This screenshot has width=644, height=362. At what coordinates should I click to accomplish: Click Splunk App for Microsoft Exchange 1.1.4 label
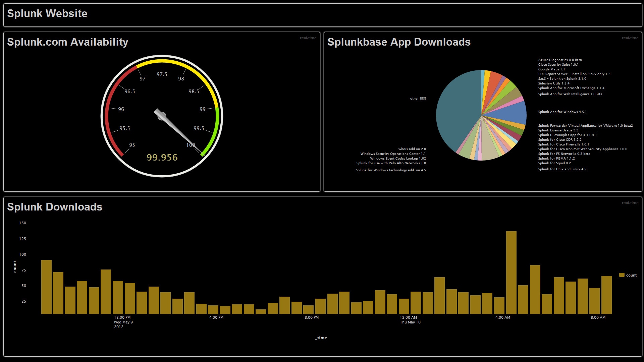pyautogui.click(x=571, y=88)
